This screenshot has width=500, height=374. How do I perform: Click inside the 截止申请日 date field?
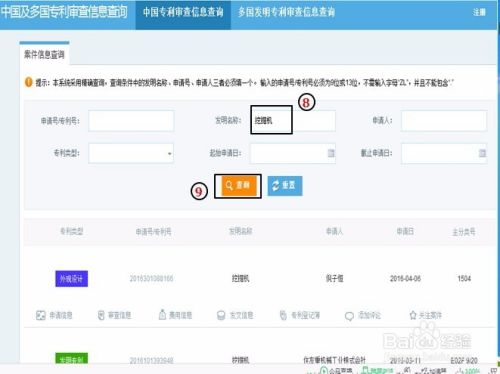[444, 153]
